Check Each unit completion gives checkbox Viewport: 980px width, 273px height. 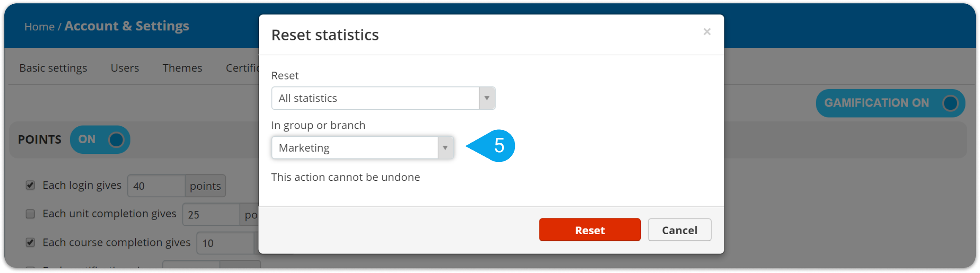point(30,214)
